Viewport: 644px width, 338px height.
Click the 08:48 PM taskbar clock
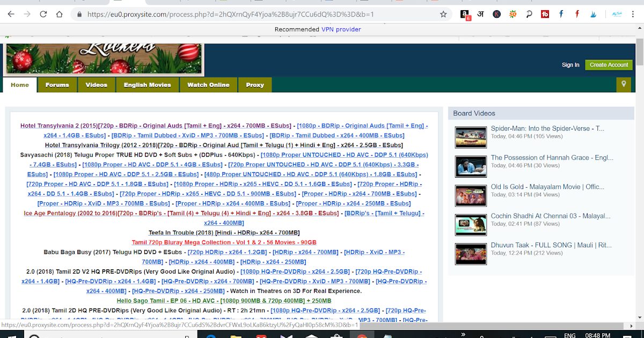598,335
